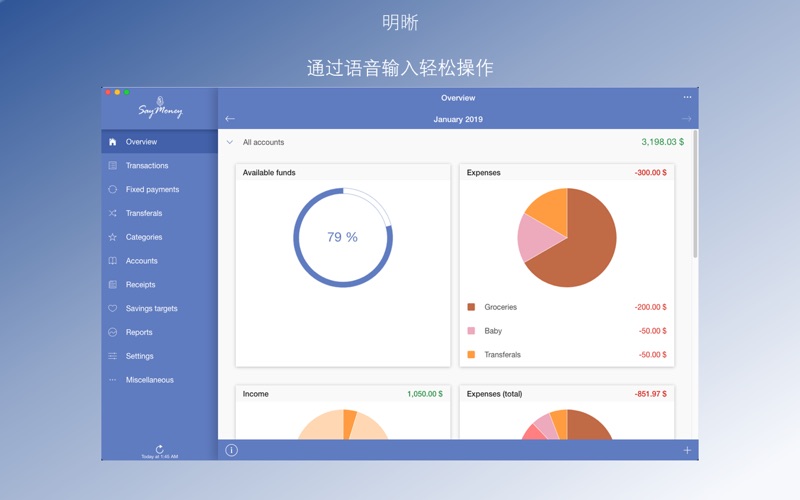Click the Groceries brown color swatch
The image size is (800, 500).
coord(471,307)
